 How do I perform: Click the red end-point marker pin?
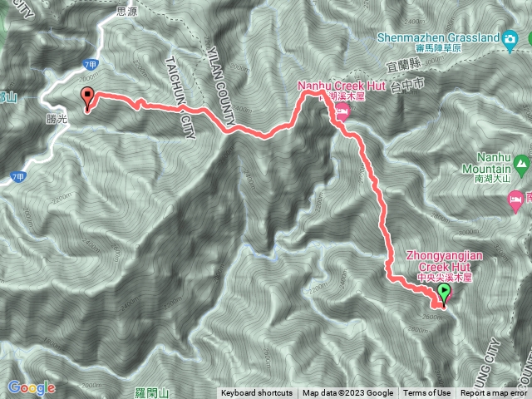(x=87, y=100)
